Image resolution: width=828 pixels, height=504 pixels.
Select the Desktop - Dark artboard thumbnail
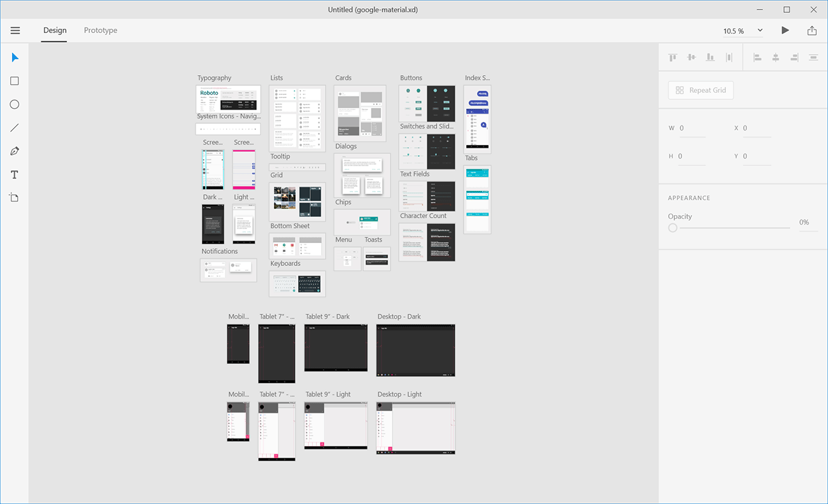415,350
